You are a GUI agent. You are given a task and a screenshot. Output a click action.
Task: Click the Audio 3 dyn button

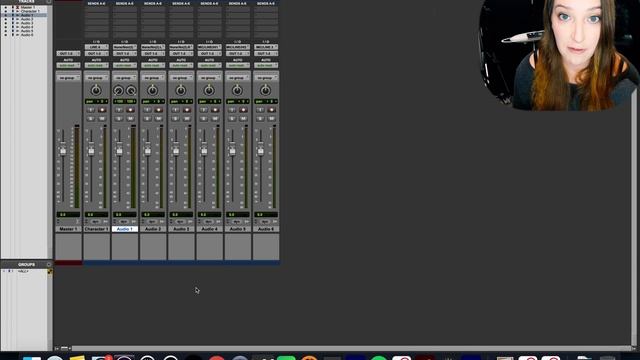pos(180,222)
